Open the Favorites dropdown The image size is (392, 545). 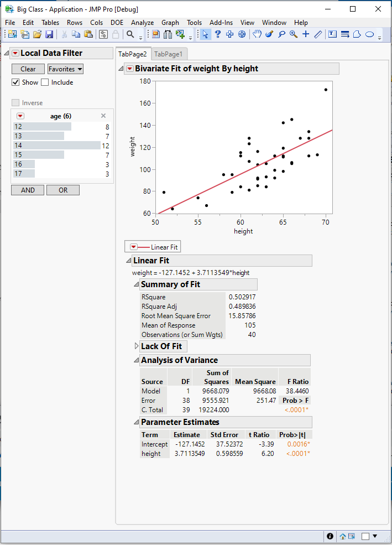65,69
